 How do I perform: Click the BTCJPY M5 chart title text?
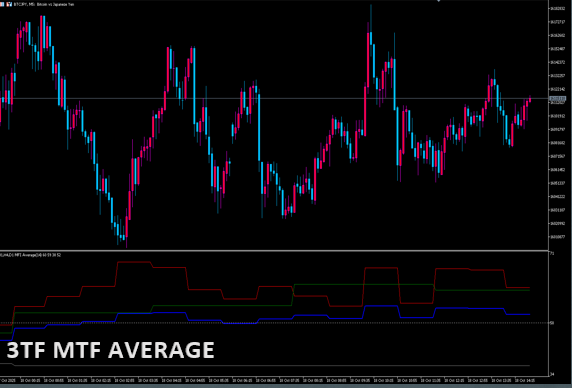coord(43,4)
